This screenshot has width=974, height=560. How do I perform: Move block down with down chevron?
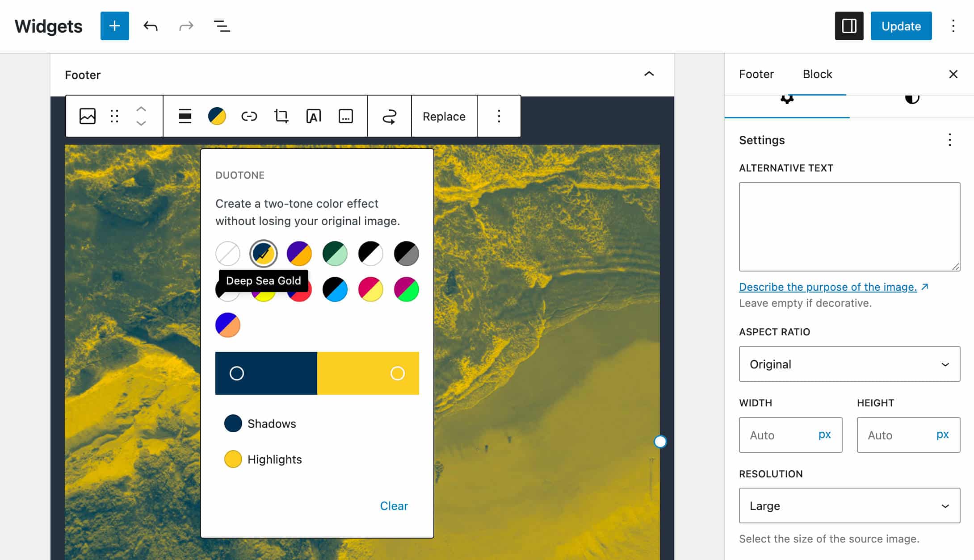coord(141,123)
